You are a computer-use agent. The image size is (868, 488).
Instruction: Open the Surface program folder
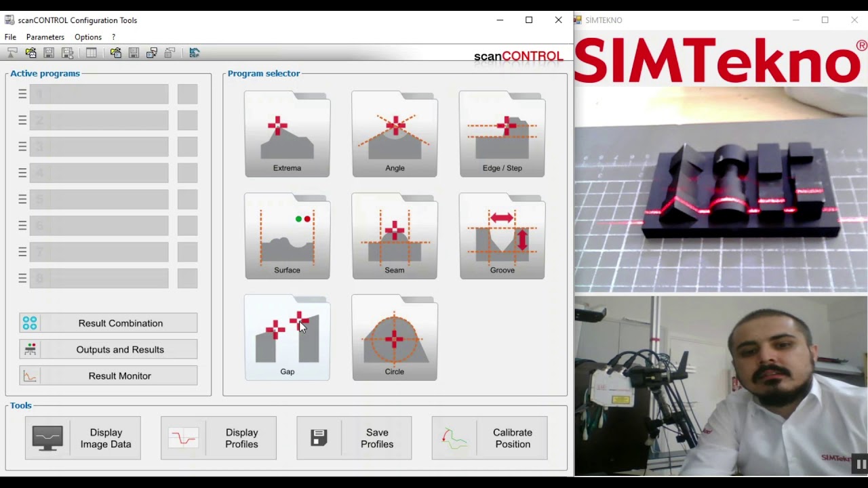tap(287, 236)
